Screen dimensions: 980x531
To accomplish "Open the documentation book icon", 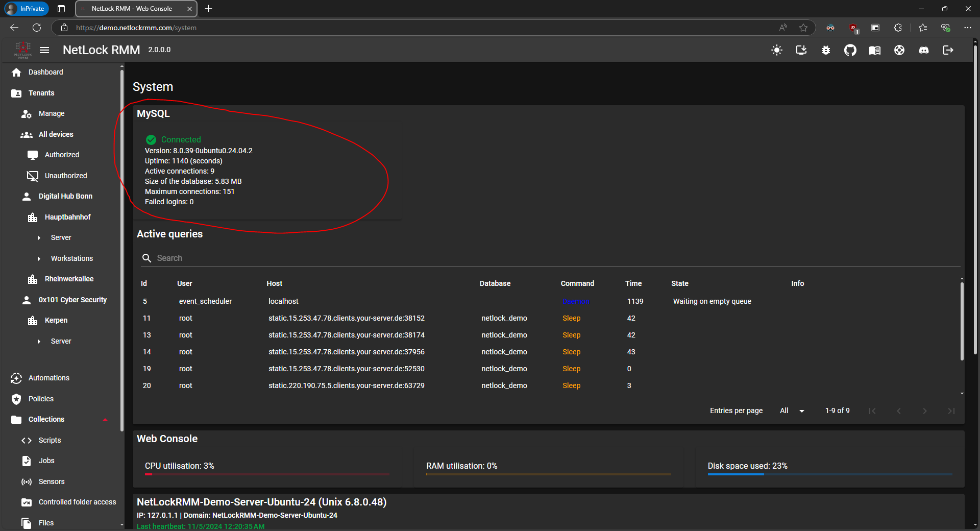I will [x=874, y=50].
